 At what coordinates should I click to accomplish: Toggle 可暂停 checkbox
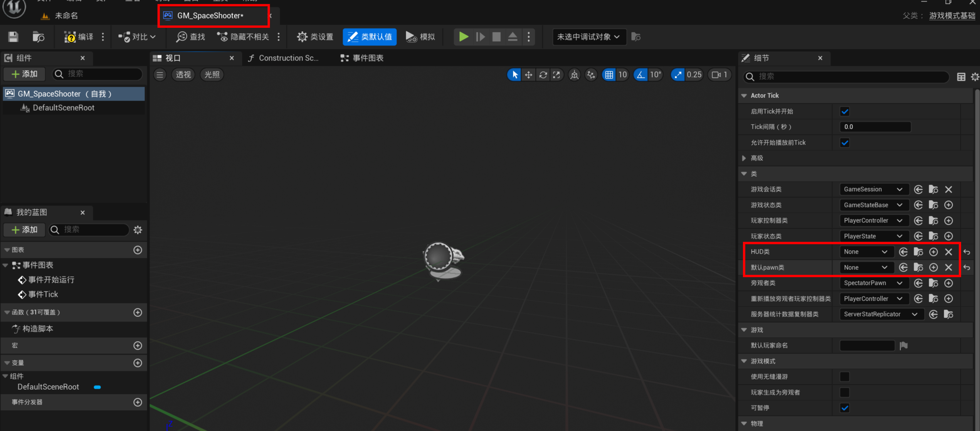pos(845,408)
